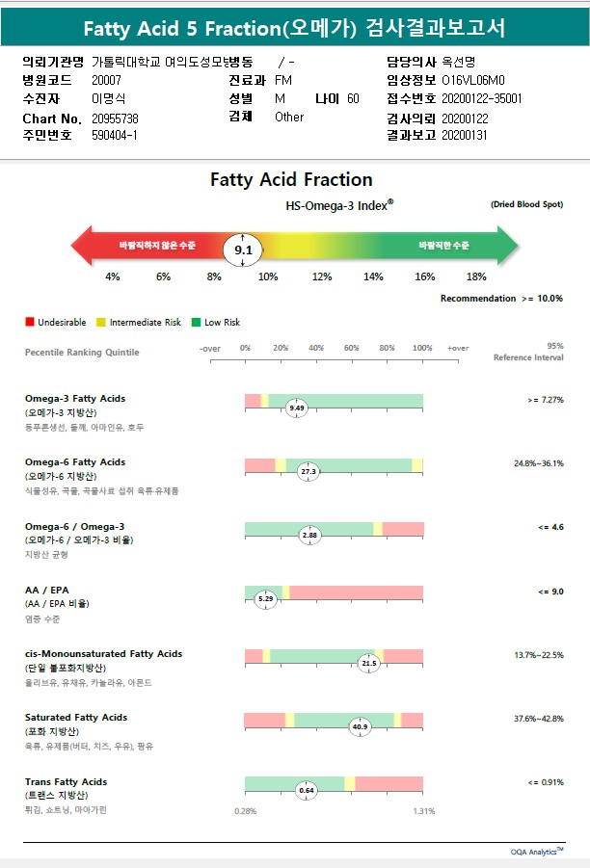Click the OQA Analytics footer logo text
Image resolution: width=590 pixels, height=868 pixels.
click(537, 852)
